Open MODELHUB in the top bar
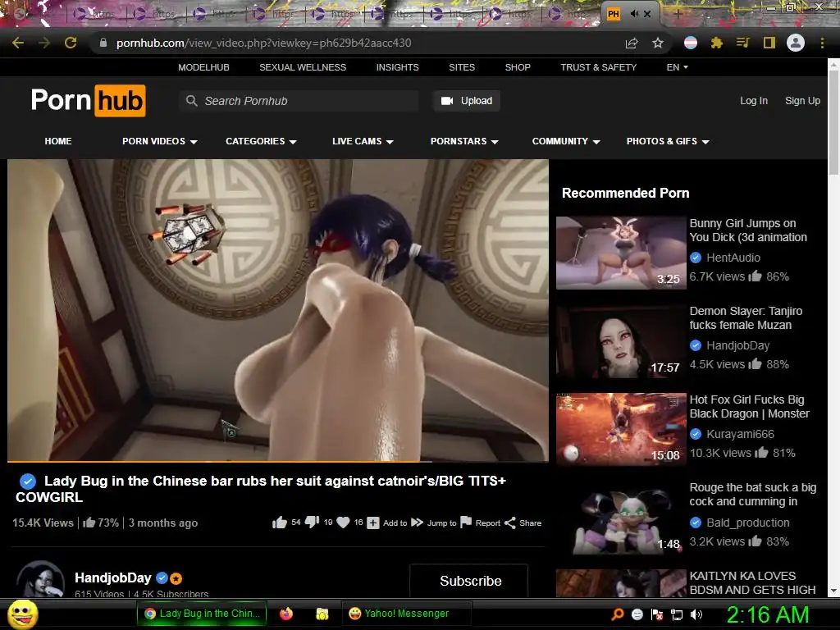The image size is (840, 630). tap(203, 67)
